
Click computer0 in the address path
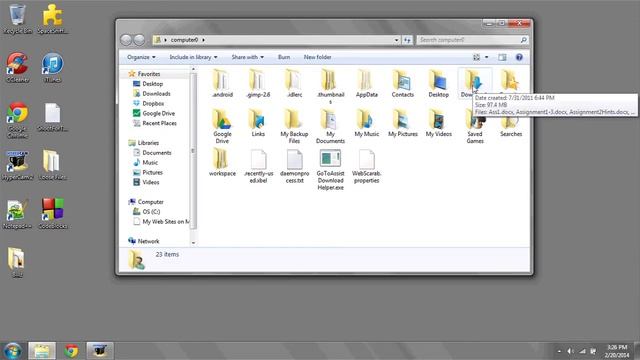[184, 40]
